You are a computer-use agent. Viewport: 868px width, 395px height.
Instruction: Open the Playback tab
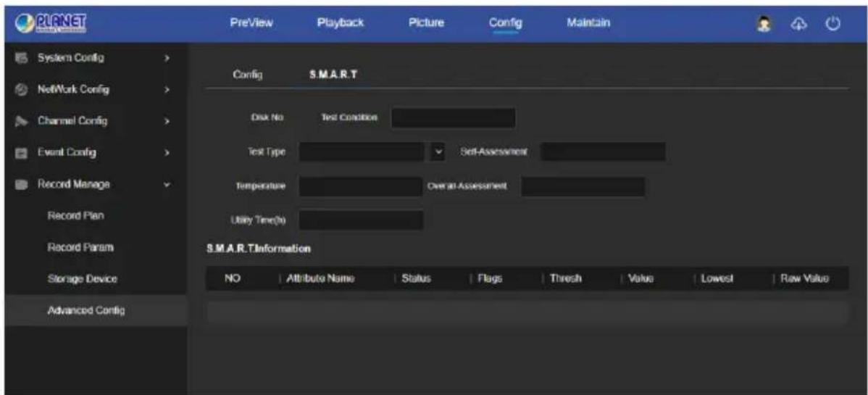341,23
